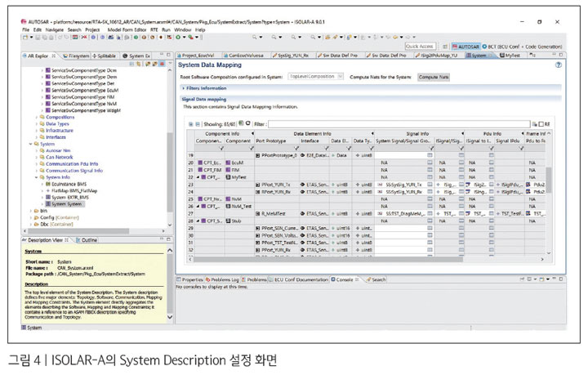Click the mapping table vertical scrollbar
588x375 pixels.
pyautogui.click(x=549, y=181)
